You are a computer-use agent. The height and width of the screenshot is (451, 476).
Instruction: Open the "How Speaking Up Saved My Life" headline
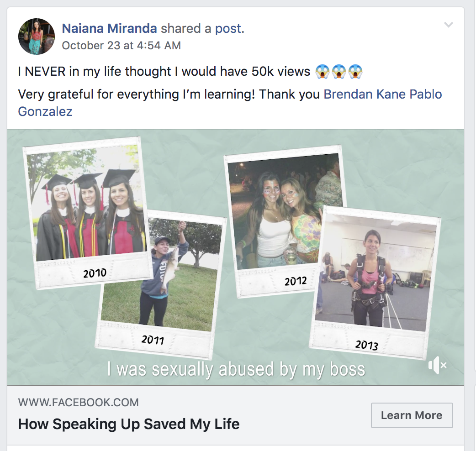tap(129, 424)
